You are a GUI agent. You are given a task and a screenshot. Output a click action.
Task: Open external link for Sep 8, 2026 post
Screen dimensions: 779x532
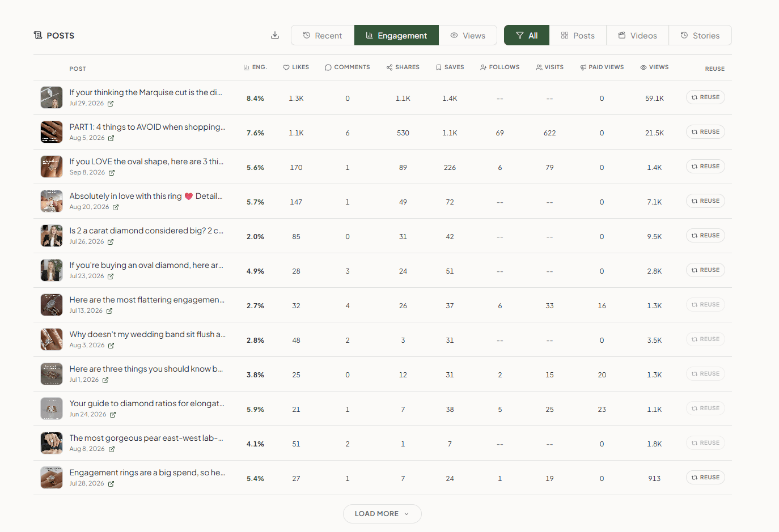[112, 173]
